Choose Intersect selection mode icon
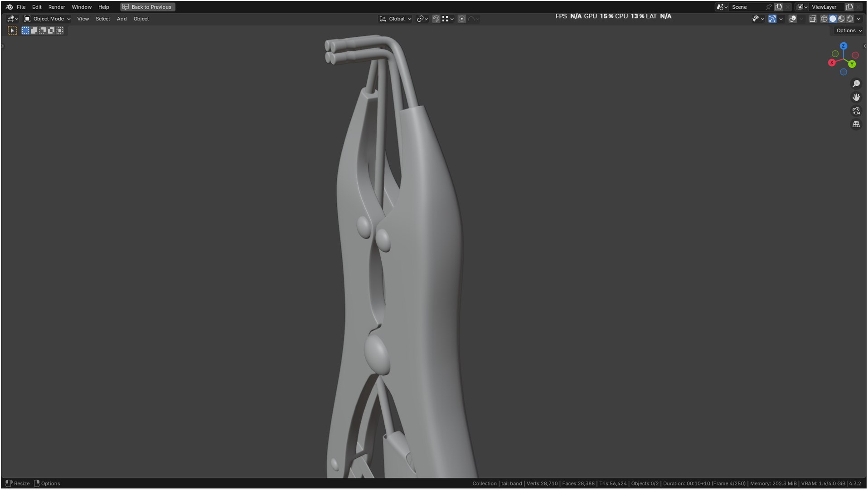The image size is (868, 490). click(x=60, y=30)
